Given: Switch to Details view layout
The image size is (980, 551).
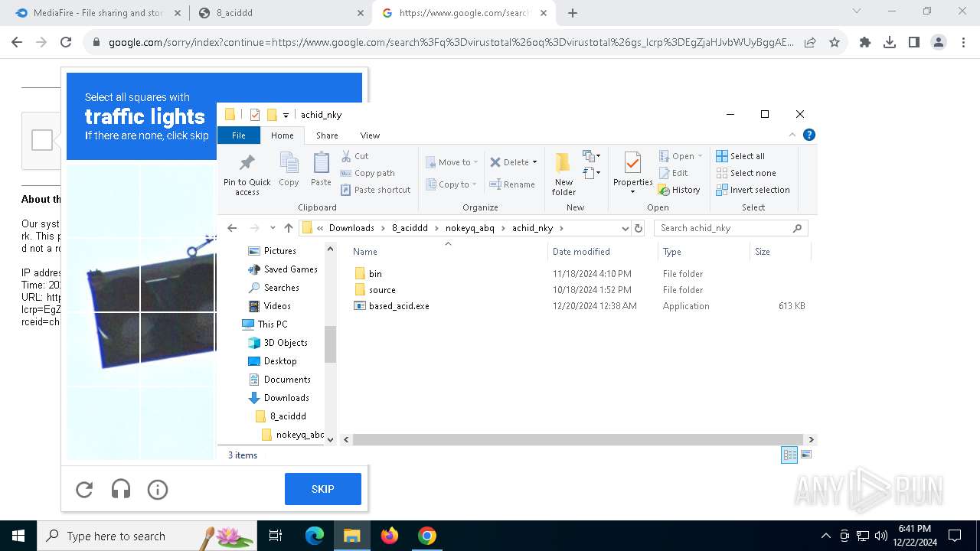Looking at the screenshot, I should (789, 455).
